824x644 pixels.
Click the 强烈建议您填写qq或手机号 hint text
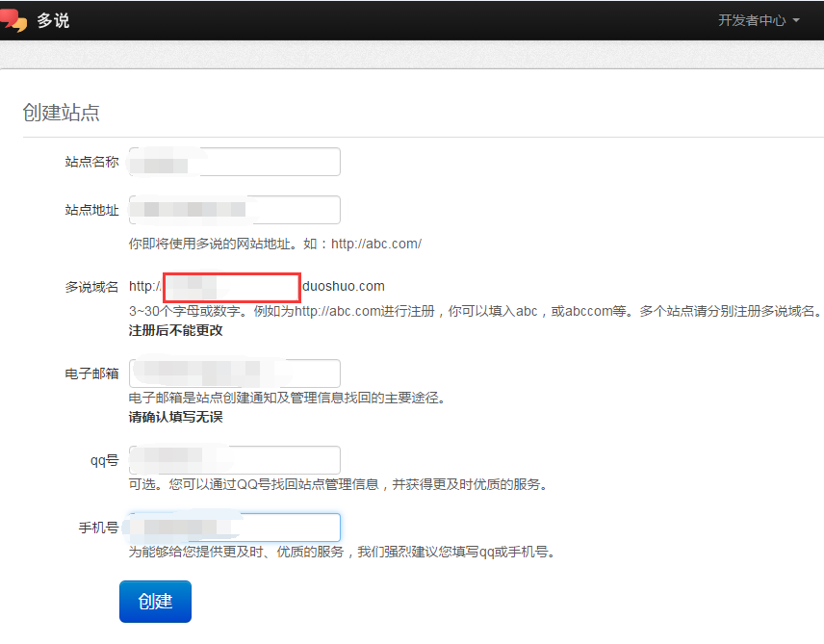pos(343,552)
